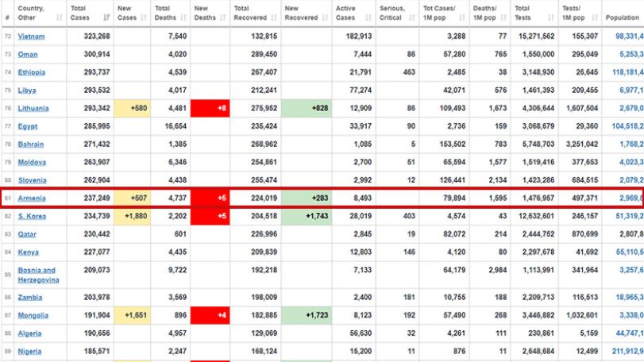Open the Moldova country link
This screenshot has width=644, height=362.
tap(32, 162)
